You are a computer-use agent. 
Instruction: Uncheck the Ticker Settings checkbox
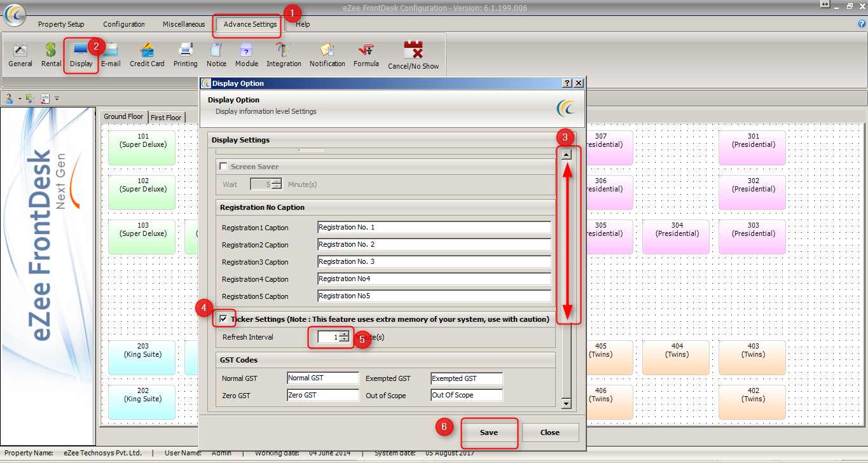[x=223, y=319]
